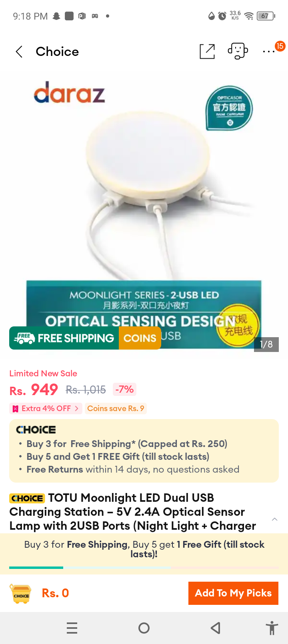
Task: Tap the Android back triangle icon
Action: (x=216, y=628)
